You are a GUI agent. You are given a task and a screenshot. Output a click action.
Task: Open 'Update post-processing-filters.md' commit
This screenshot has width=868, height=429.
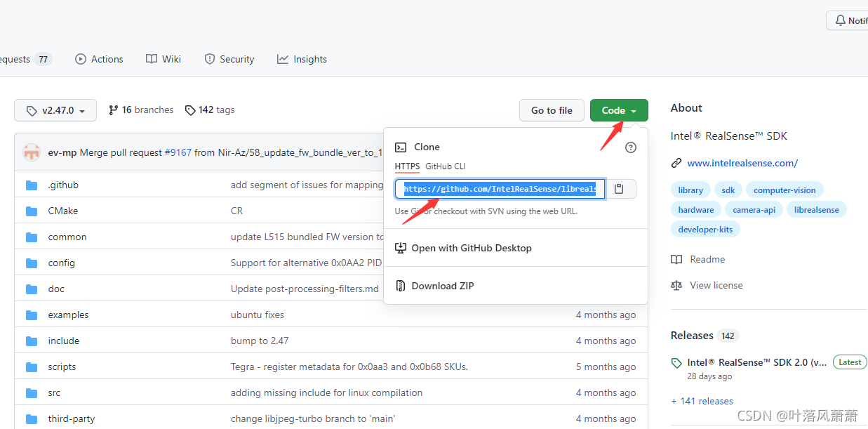[x=305, y=289]
